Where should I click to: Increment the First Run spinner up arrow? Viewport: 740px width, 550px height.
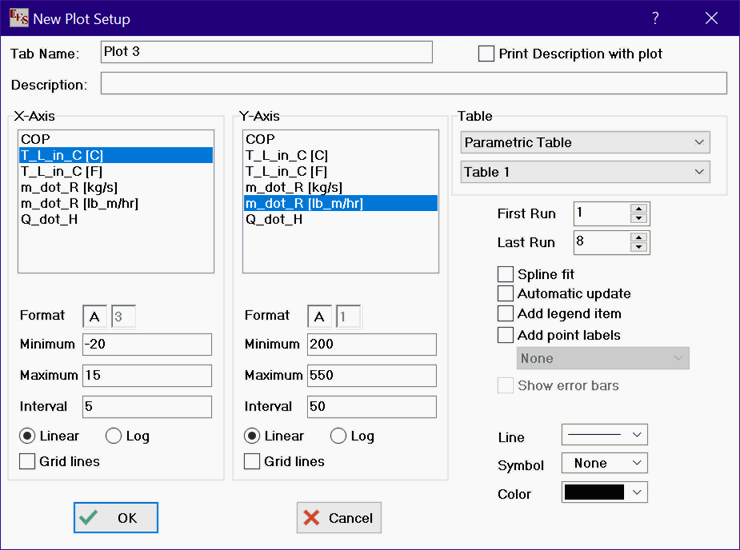tap(639, 208)
